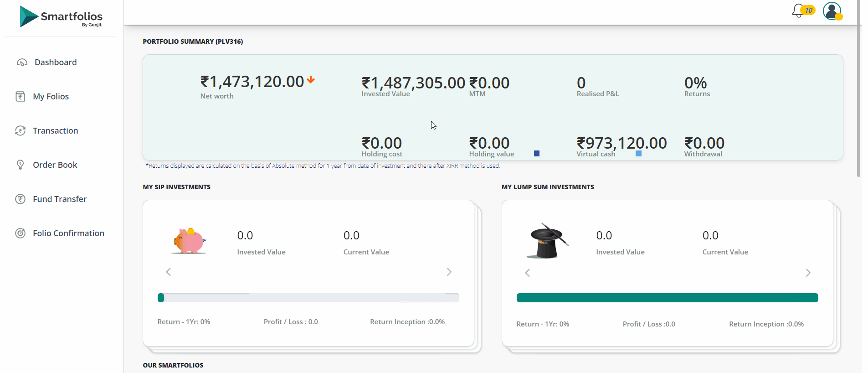Click the Transaction sidebar icon
This screenshot has width=868, height=373.
[x=21, y=131]
